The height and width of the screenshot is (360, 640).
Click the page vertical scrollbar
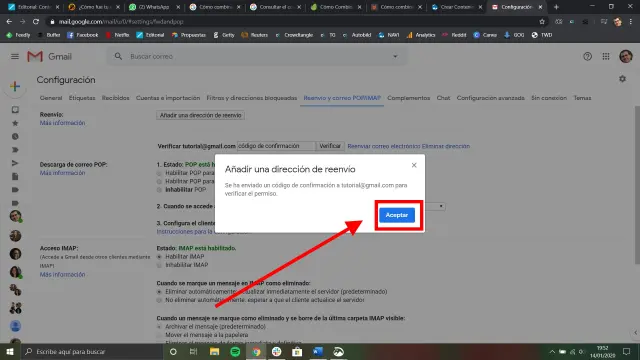coord(637,184)
